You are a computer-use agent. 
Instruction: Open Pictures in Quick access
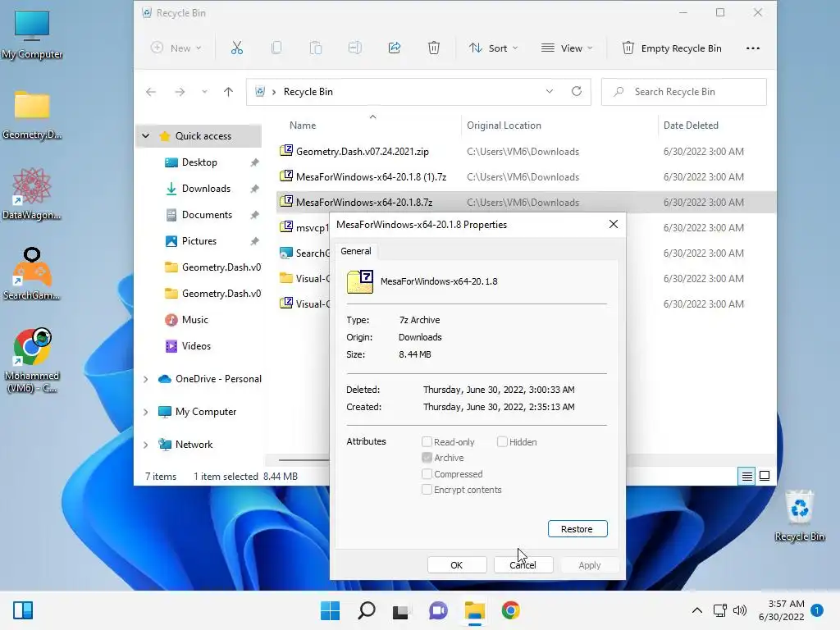tap(199, 241)
